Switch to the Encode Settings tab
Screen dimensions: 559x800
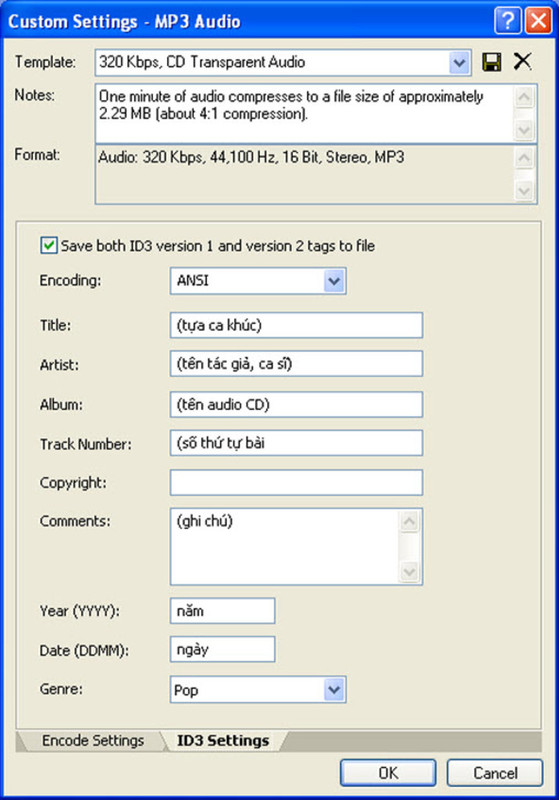coord(92,740)
